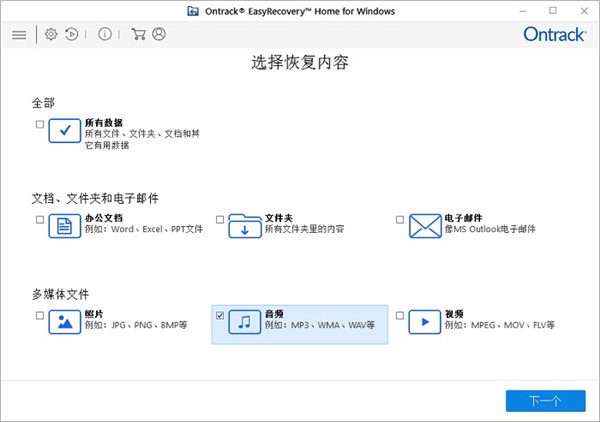Click the 音频 label text
Image resolution: width=600 pixels, height=422 pixels.
tap(274, 314)
